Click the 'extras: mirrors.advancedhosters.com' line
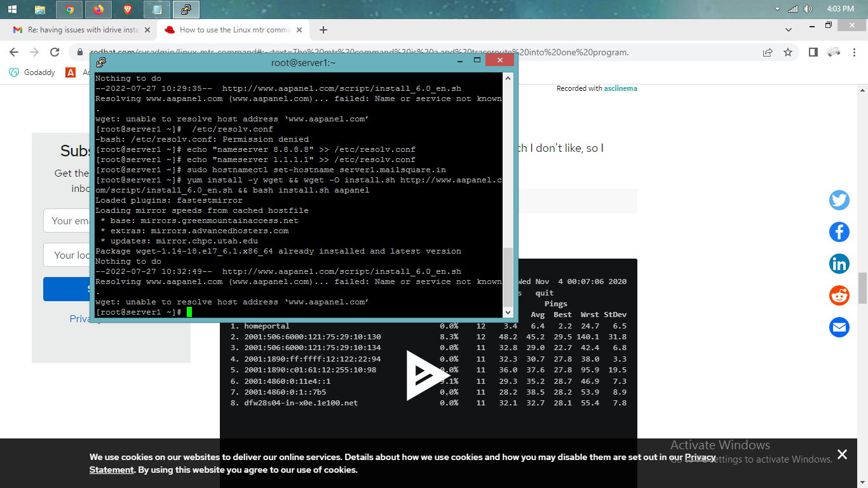Screen dimensions: 868x488 pyautogui.click(x=194, y=231)
